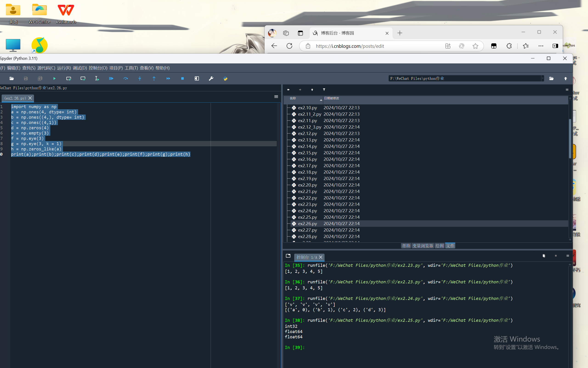588x368 pixels.
Task: Click files pane forward arrow
Action: pyautogui.click(x=300, y=89)
